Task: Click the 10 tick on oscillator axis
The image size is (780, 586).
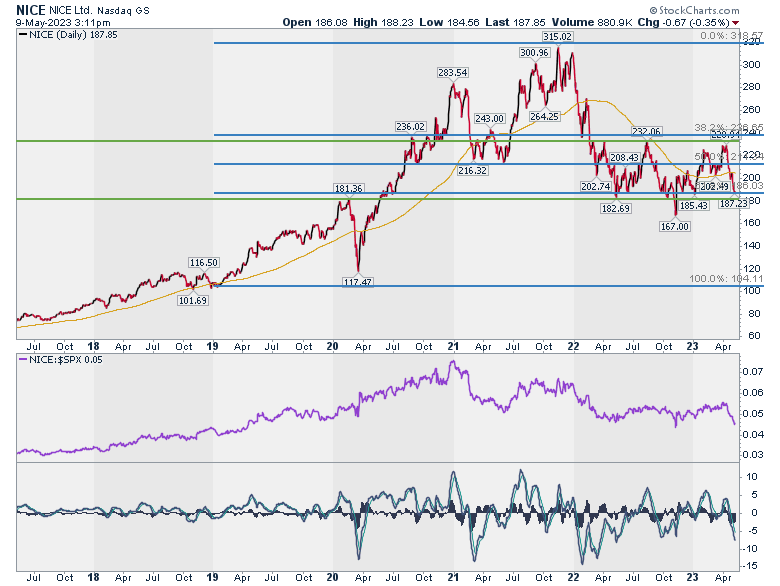Action: pyautogui.click(x=752, y=477)
